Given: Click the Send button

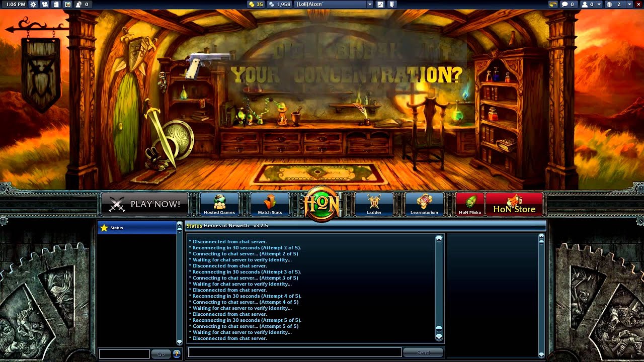Looking at the screenshot, I should (x=423, y=352).
